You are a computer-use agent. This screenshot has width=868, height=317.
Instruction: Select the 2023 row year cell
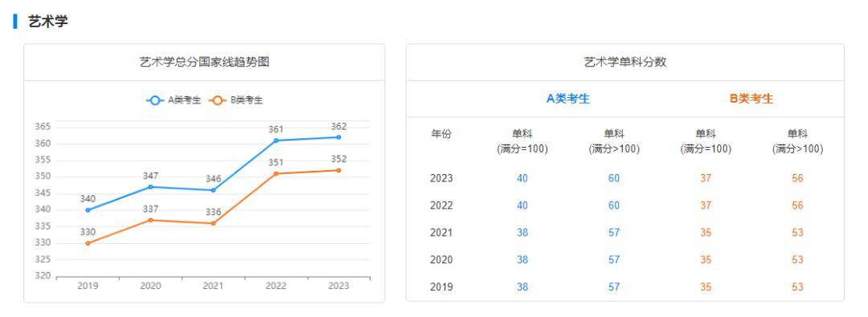pos(441,179)
